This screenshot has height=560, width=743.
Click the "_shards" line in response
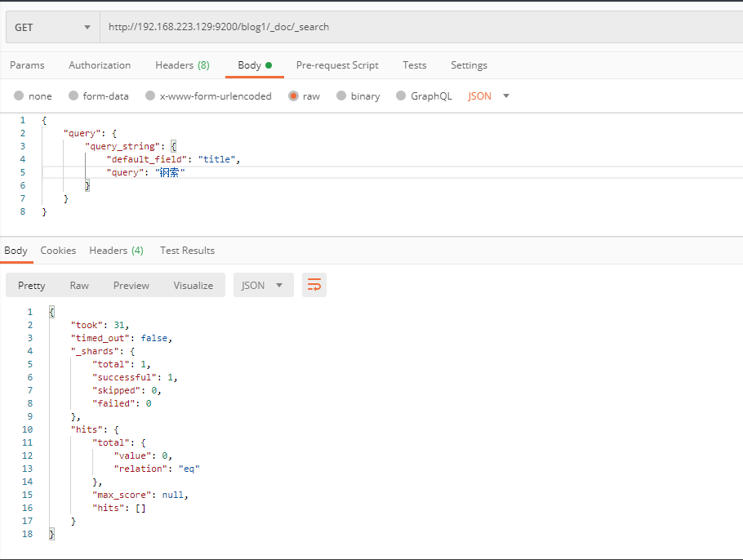pyautogui.click(x=103, y=351)
